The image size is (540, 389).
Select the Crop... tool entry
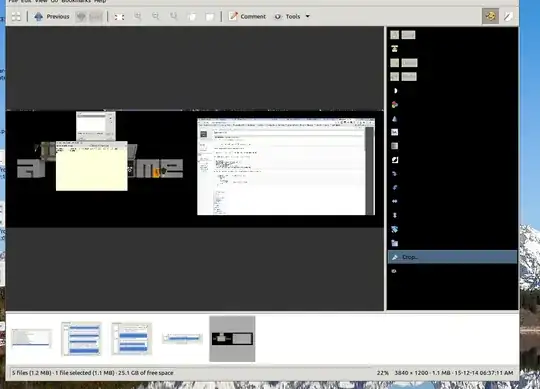click(x=452, y=257)
